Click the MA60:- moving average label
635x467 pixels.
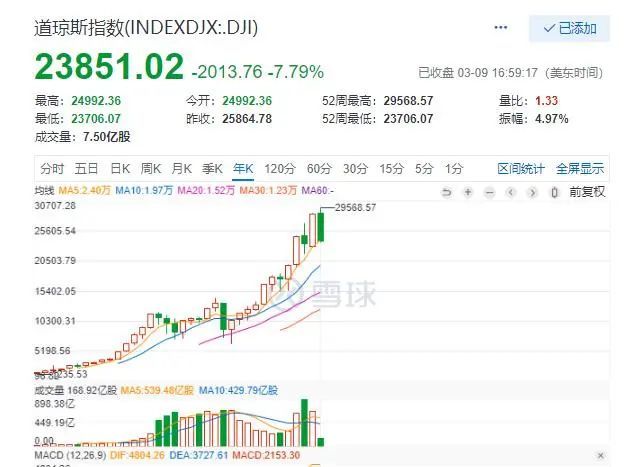point(318,190)
